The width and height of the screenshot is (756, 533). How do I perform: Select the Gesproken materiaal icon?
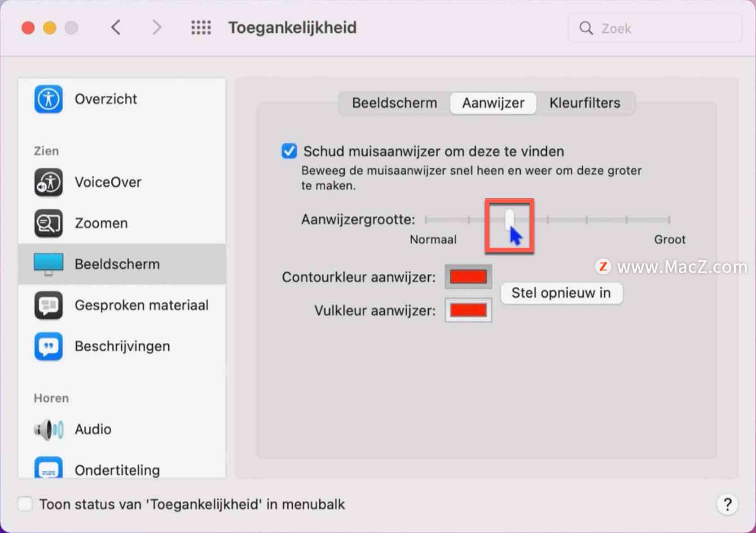48,305
